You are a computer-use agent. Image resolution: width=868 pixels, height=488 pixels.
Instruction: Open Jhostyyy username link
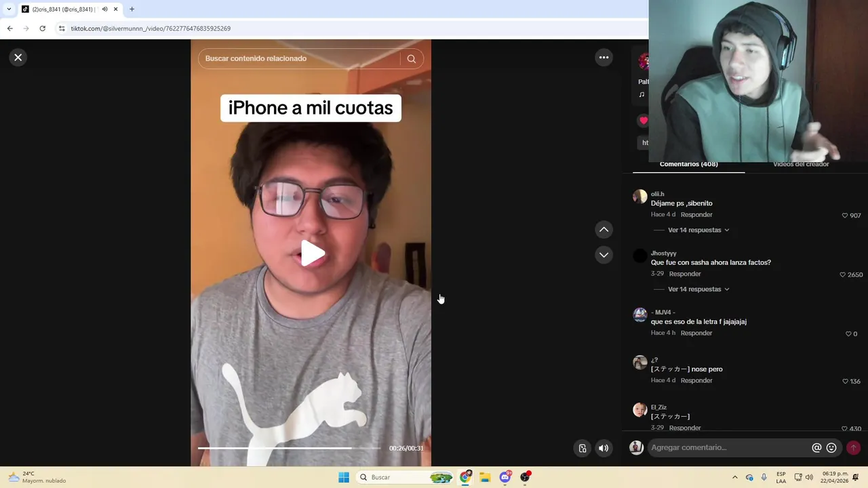click(x=663, y=253)
